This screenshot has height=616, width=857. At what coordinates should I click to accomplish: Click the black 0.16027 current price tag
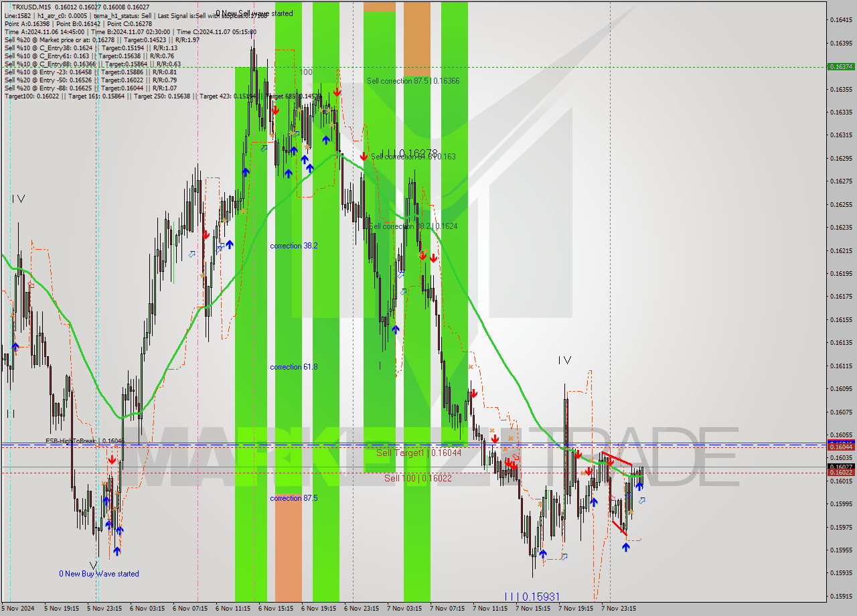point(841,467)
